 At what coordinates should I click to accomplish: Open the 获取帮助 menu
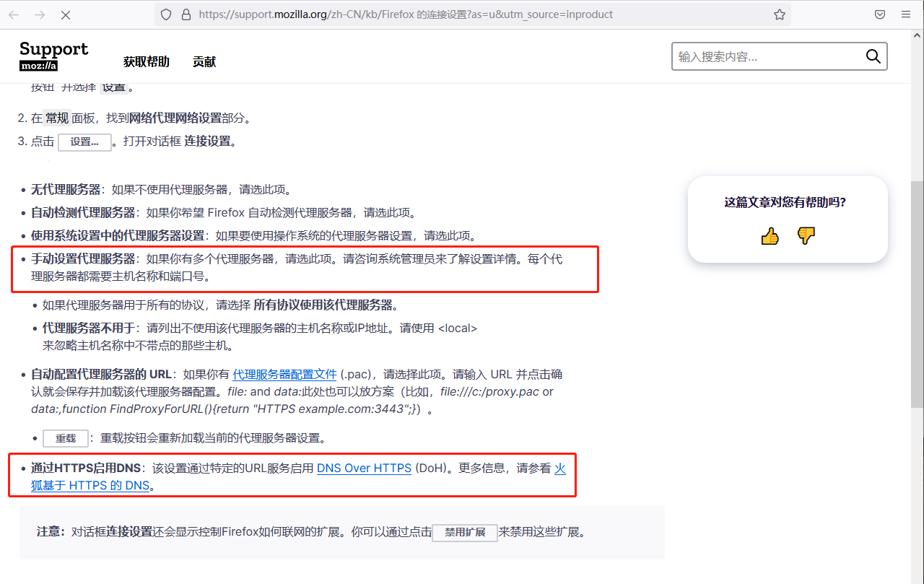pos(147,61)
